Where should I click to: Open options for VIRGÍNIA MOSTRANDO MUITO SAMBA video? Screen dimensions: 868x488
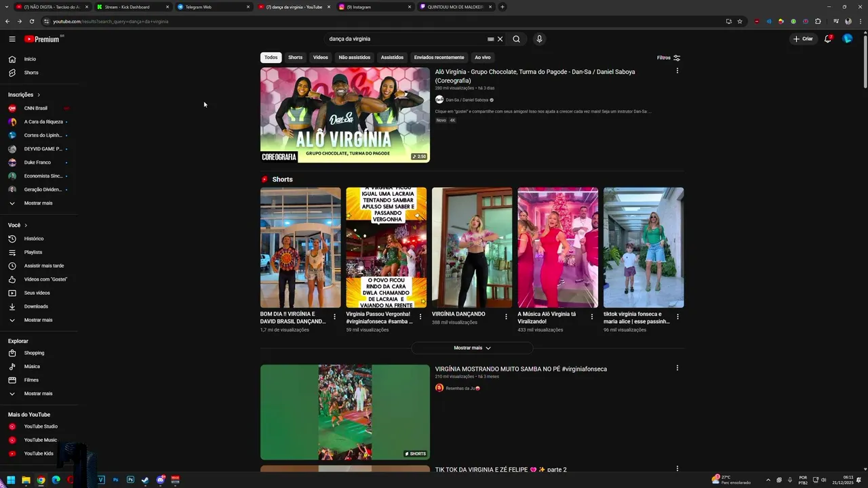[677, 368]
